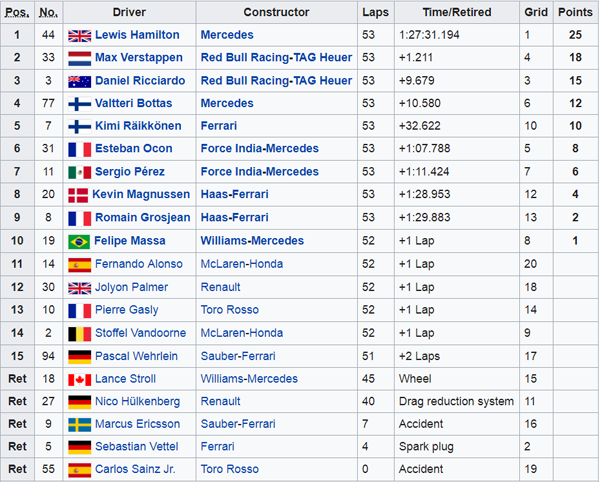Click the No. column header abbreviation
The width and height of the screenshot is (600, 482).
coord(49,13)
